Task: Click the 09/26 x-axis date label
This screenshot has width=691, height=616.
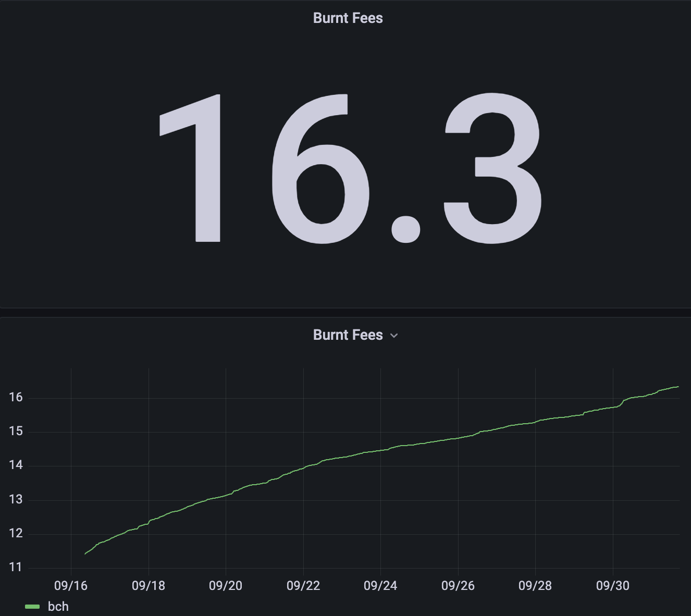Action: click(x=458, y=586)
